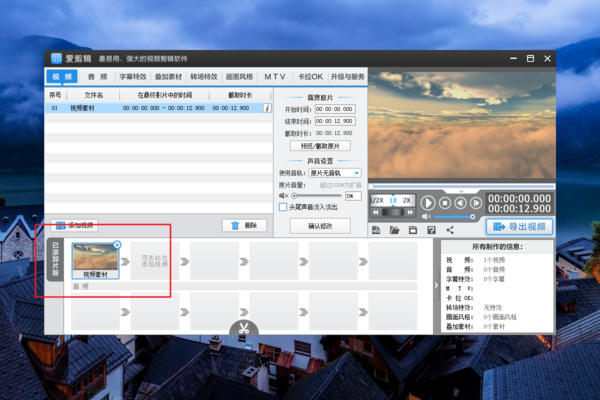Click the 截取时长 column header
The width and height of the screenshot is (600, 400).
coord(240,95)
